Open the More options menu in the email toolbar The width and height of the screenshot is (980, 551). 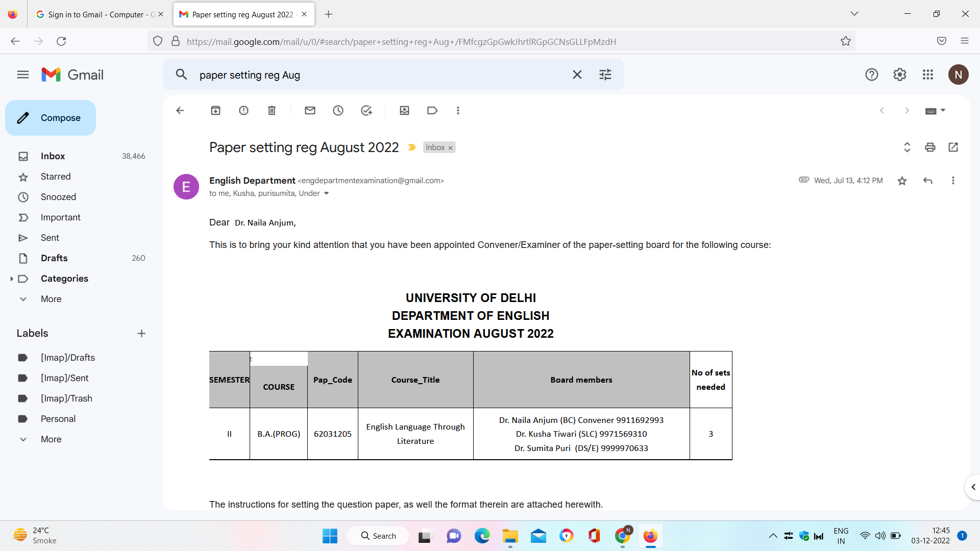coord(458,111)
